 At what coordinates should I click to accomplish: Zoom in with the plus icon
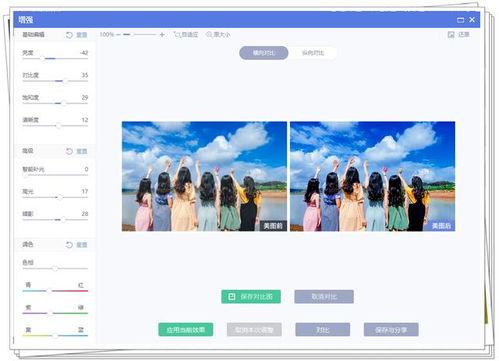(162, 34)
